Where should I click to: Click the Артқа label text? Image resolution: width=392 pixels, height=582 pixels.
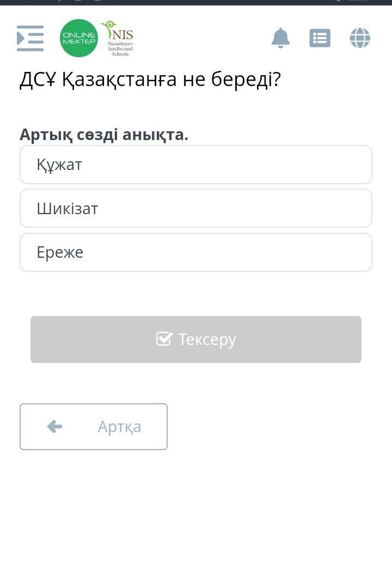tap(119, 426)
